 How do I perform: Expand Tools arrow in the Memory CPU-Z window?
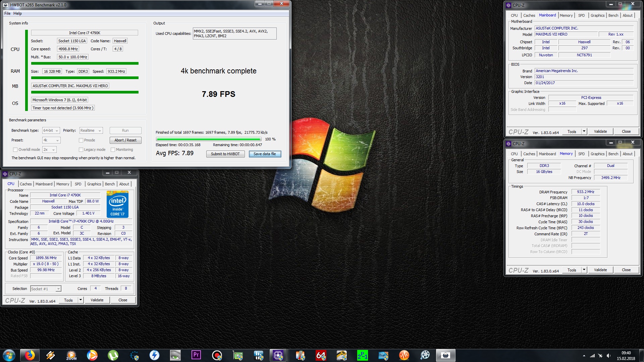point(584,270)
